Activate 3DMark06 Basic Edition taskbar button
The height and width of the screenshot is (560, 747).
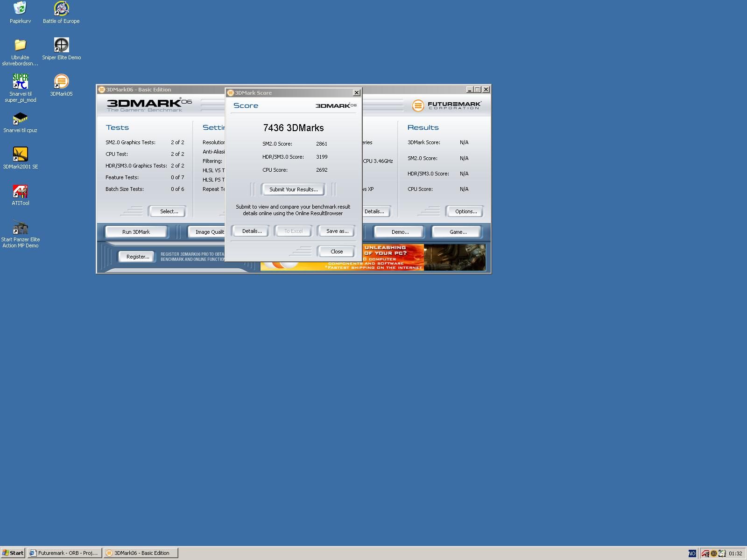click(x=141, y=553)
